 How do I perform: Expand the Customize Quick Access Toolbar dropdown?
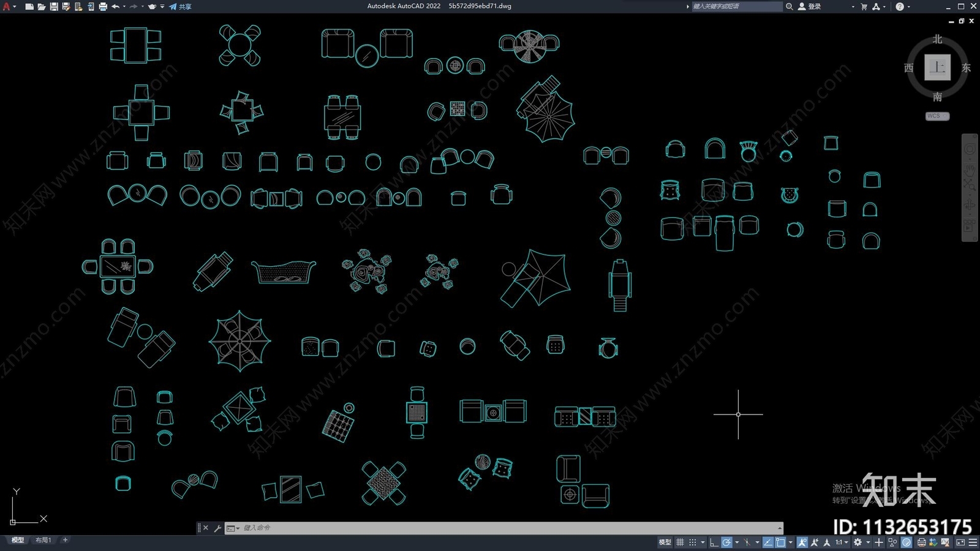click(162, 7)
